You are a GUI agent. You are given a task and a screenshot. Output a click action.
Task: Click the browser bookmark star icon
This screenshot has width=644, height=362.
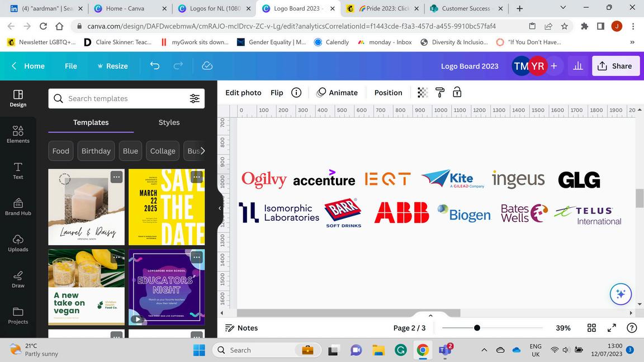point(565,26)
